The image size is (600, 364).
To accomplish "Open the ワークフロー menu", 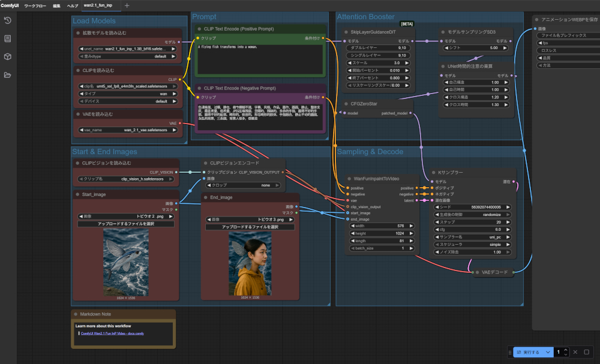I will pos(35,5).
